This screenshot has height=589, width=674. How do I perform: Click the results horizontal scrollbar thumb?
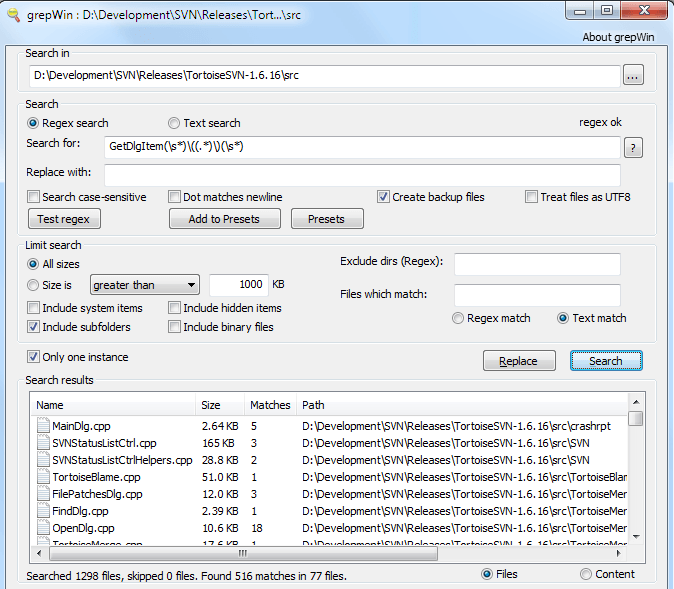(x=243, y=553)
